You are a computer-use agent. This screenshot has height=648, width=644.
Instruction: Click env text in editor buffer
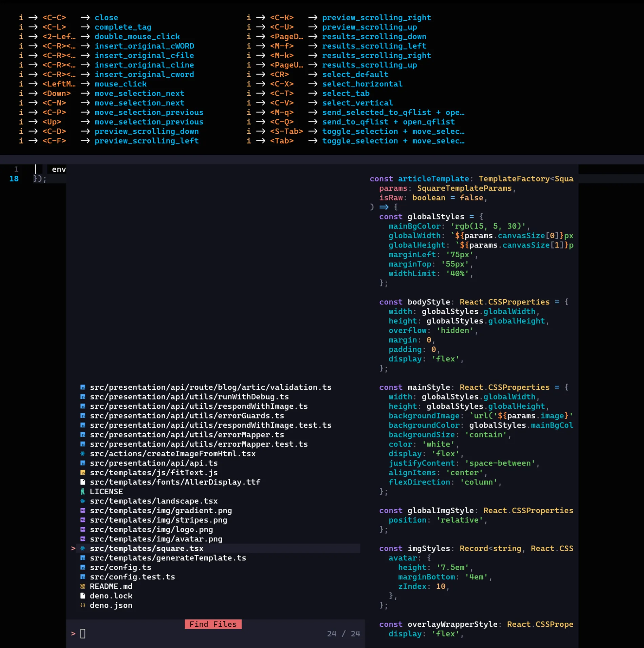pos(59,169)
